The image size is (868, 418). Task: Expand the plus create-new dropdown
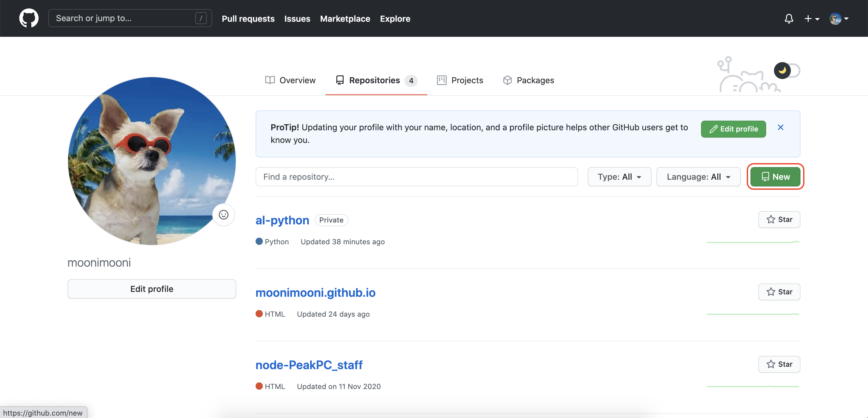click(x=811, y=18)
